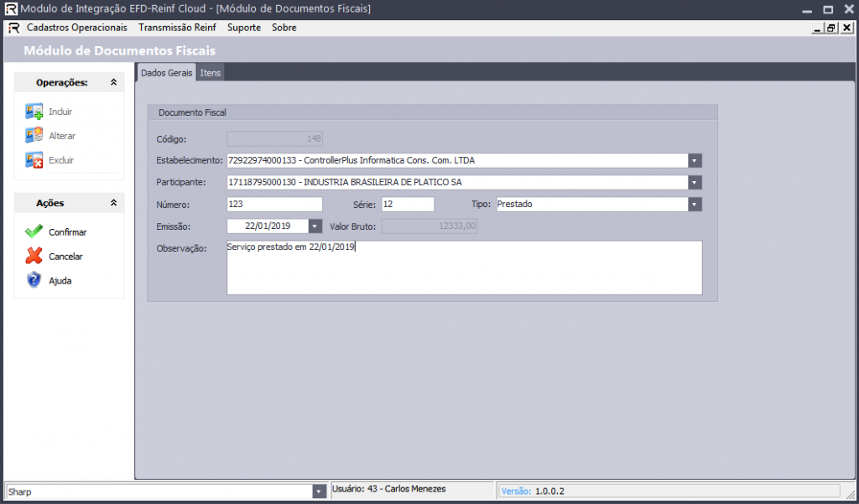Click the red Cancelar X icon

[34, 256]
